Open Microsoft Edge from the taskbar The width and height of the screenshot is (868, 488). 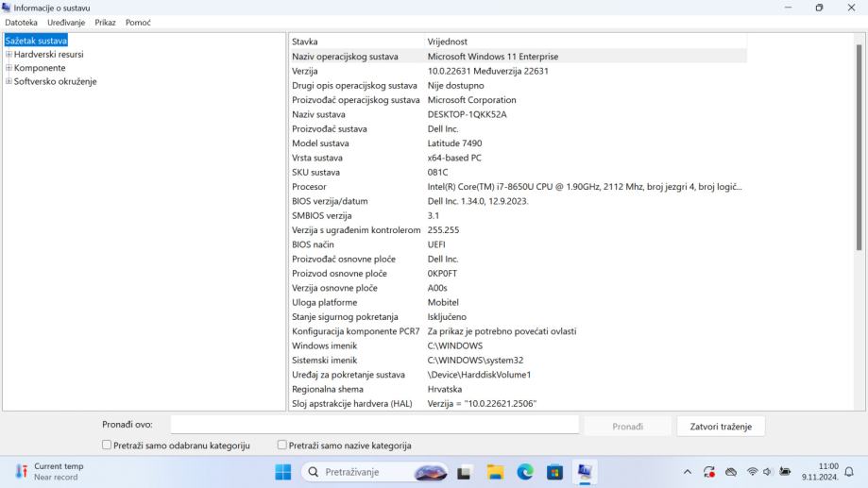point(525,472)
